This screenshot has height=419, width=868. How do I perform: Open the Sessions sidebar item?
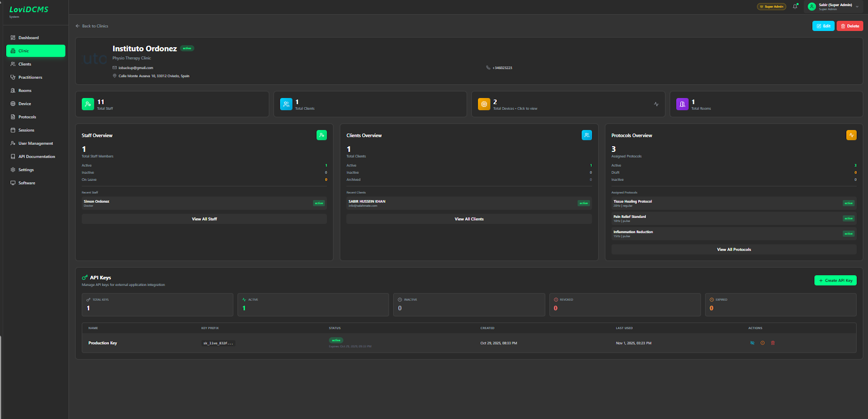pos(26,130)
